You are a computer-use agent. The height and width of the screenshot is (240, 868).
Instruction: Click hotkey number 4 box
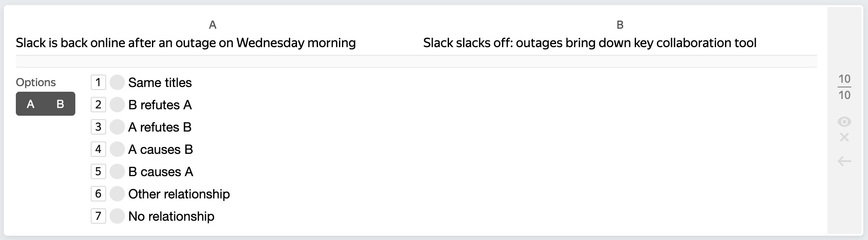point(98,149)
